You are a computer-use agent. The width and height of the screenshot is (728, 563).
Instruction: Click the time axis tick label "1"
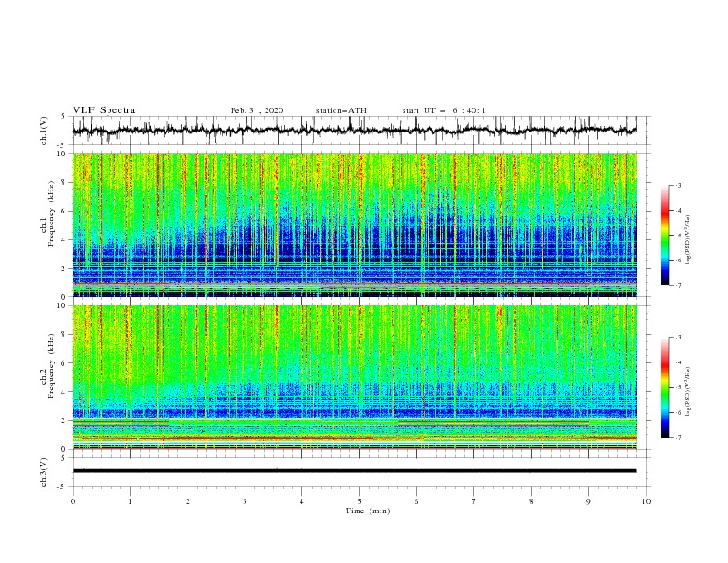(x=130, y=501)
